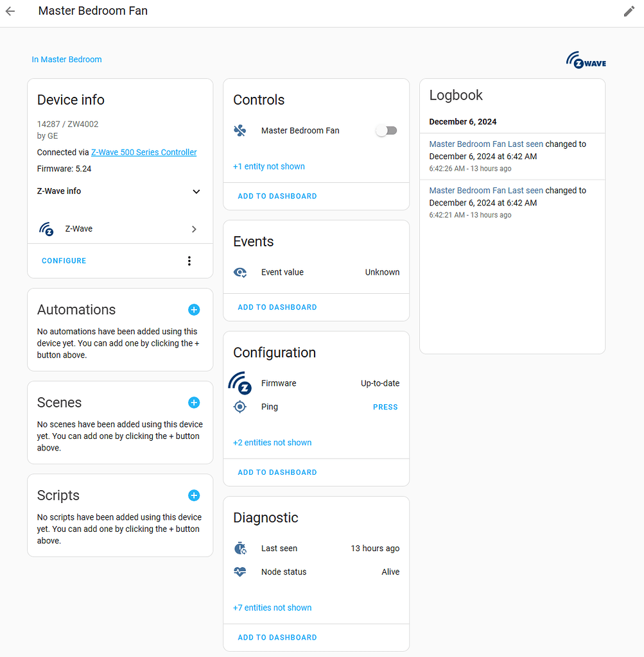Click the Z-Wave icon in Device info
Viewport: 644px width, 657px height.
pos(46,228)
